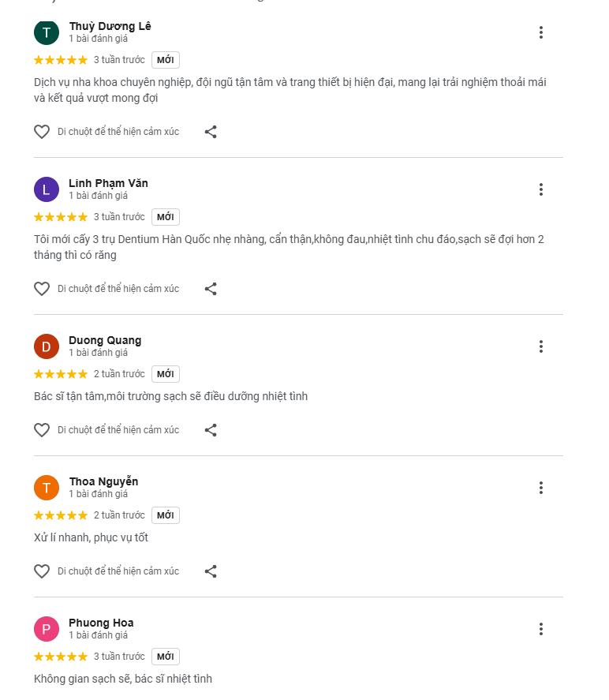The image size is (609, 700).
Task: Open Duong Quang's reviewer profile name
Action: (105, 340)
